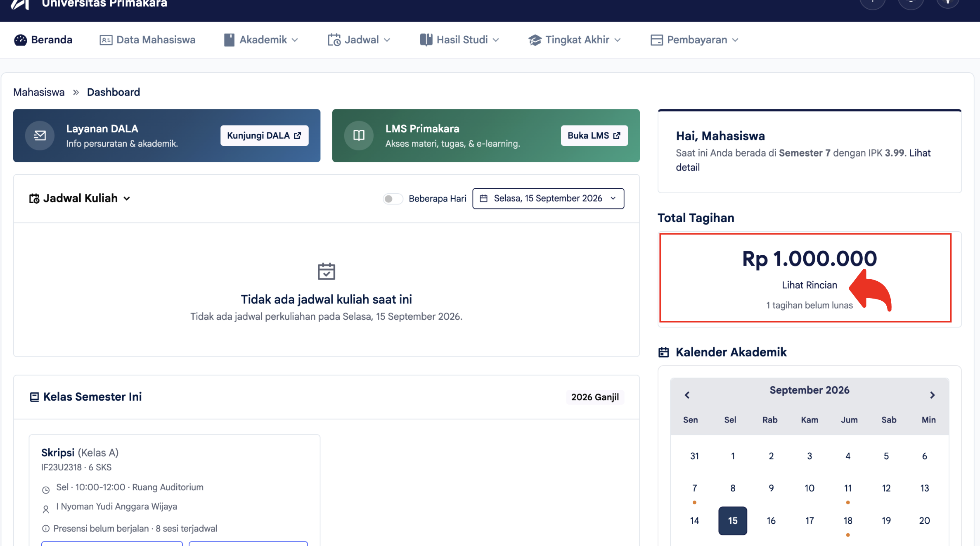This screenshot has height=546, width=980.
Task: Select date 11 in the calendar
Action: tap(848, 488)
